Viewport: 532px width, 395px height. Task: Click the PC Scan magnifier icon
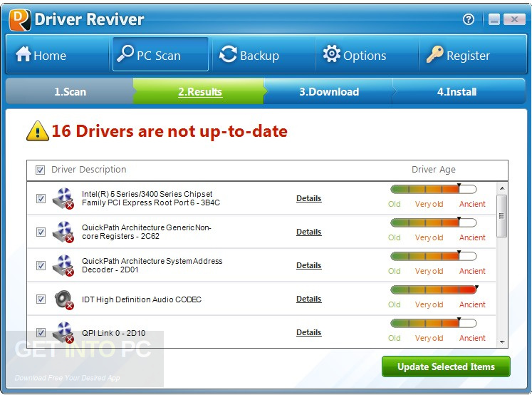(x=125, y=53)
